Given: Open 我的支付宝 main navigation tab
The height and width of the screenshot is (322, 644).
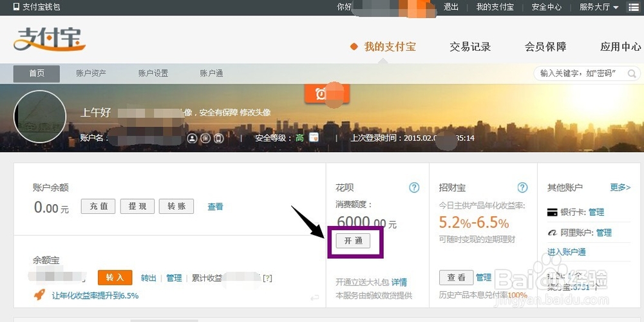Looking at the screenshot, I should (x=390, y=47).
